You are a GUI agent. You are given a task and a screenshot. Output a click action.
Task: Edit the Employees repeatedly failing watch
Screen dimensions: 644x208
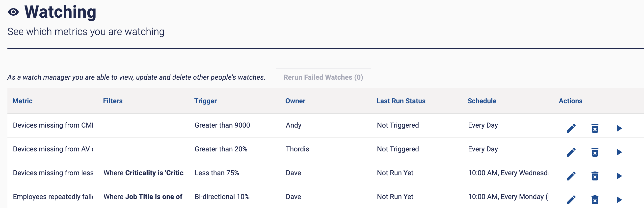point(571,200)
